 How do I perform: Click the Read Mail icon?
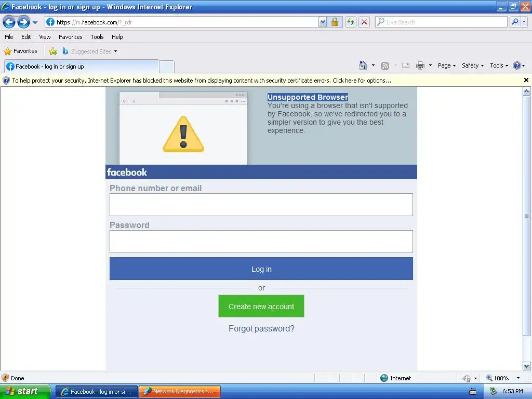(406, 65)
